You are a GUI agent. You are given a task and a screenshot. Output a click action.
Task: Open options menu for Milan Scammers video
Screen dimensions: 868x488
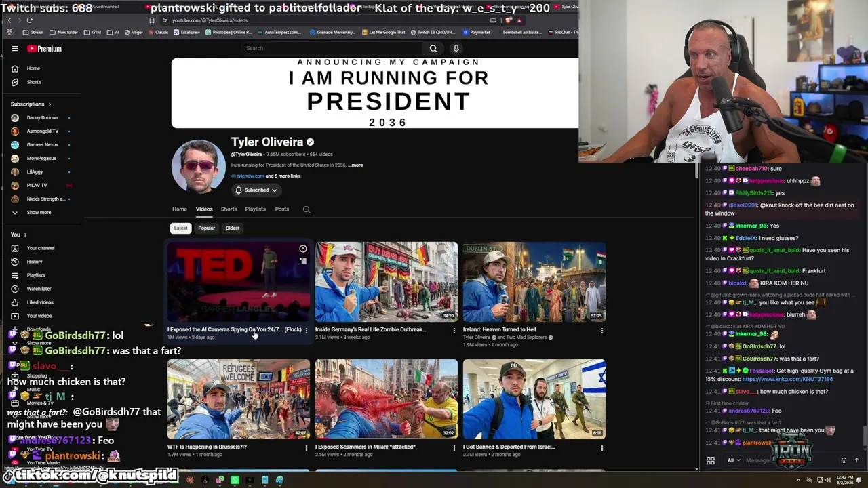(x=454, y=448)
